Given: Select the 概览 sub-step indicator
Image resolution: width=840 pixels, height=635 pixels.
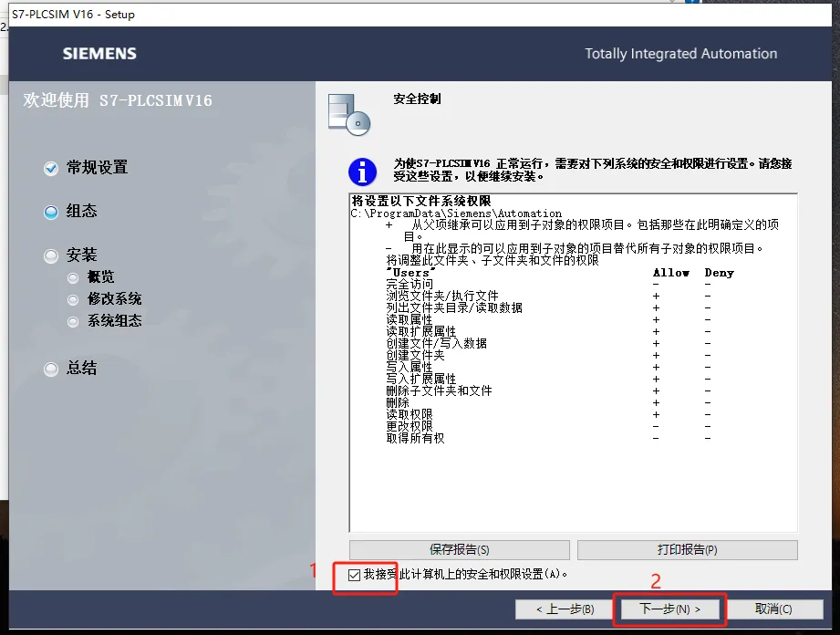Looking at the screenshot, I should [x=73, y=277].
